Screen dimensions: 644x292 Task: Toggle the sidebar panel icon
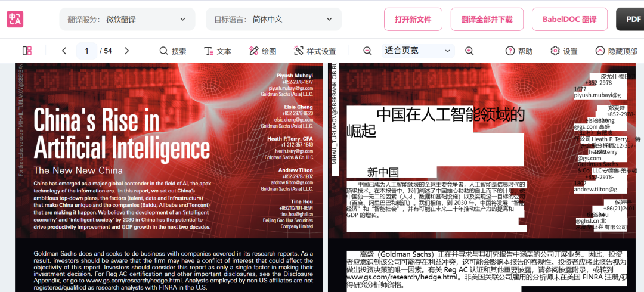point(27,51)
